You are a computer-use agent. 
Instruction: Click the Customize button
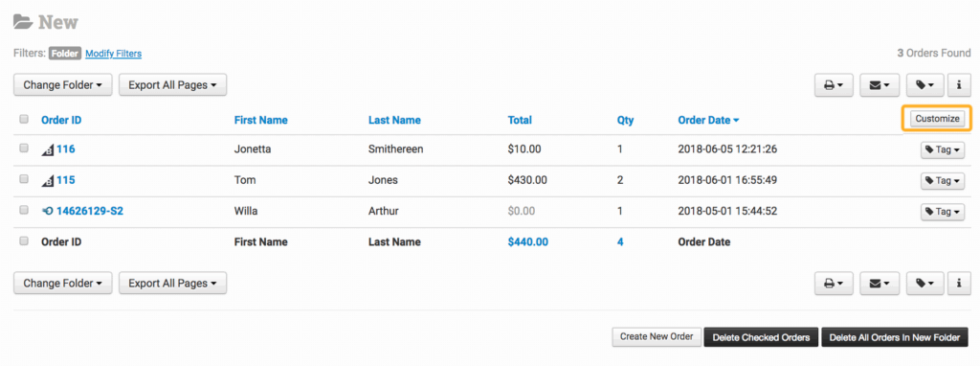point(937,118)
